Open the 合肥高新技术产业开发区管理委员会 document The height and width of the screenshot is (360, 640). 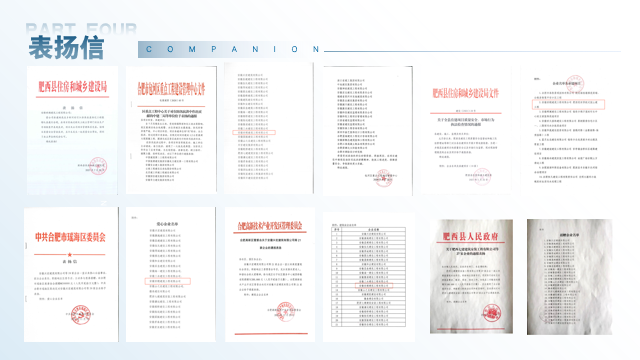pyautogui.click(x=270, y=275)
